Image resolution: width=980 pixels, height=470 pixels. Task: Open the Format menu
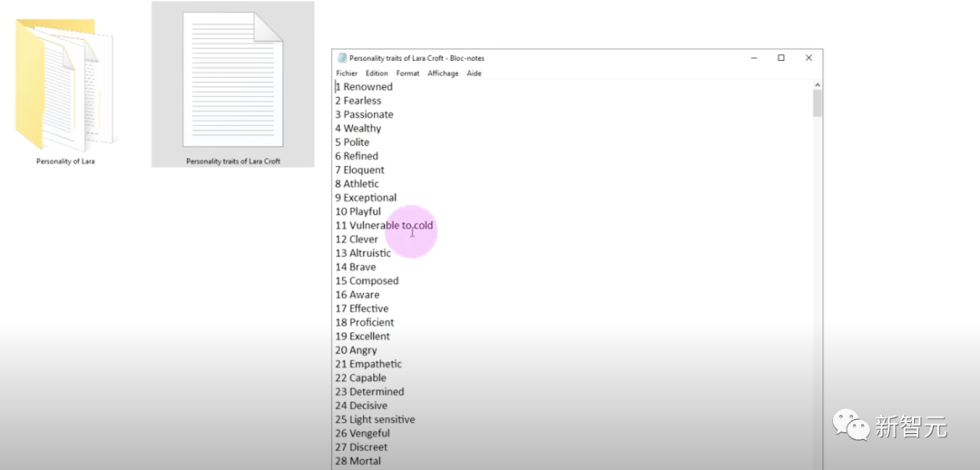tap(407, 73)
